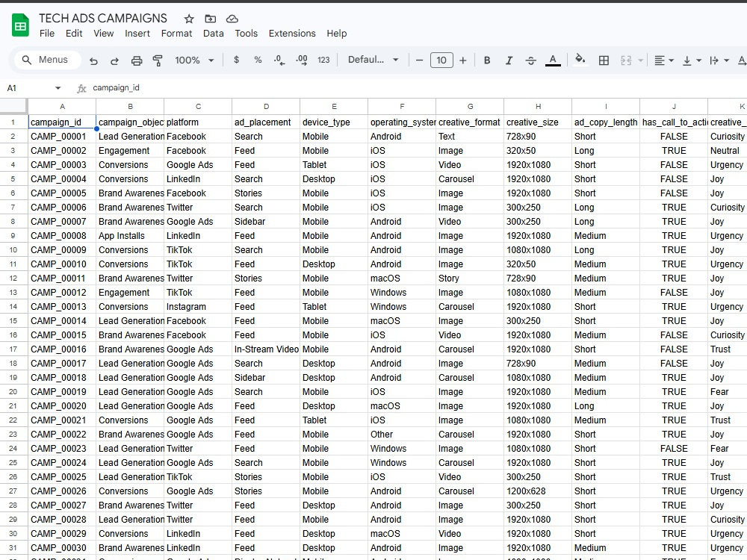Toggle strikethrough formatting
747x560 pixels.
(x=530, y=60)
